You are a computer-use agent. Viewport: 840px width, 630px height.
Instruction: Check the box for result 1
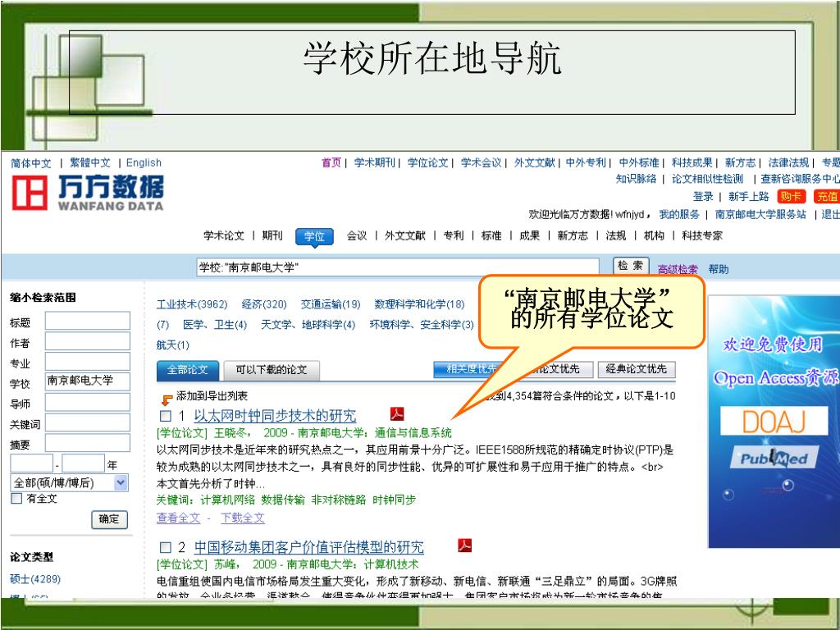(x=166, y=416)
